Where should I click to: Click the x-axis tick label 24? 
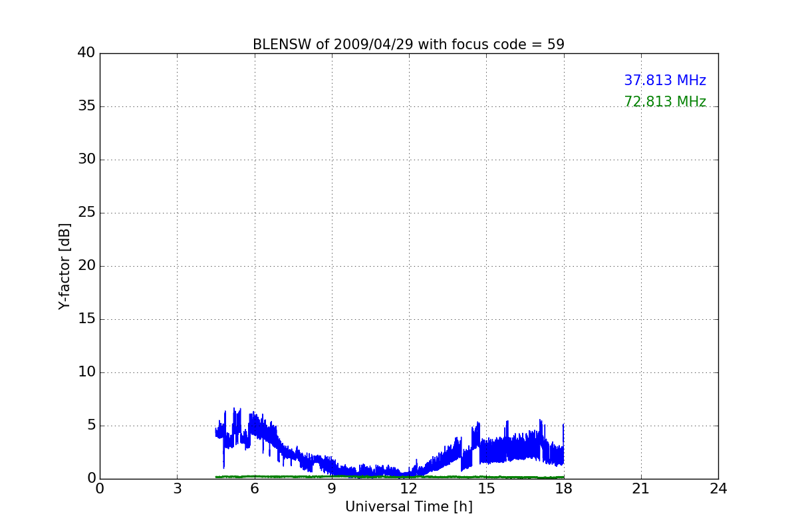click(718, 488)
